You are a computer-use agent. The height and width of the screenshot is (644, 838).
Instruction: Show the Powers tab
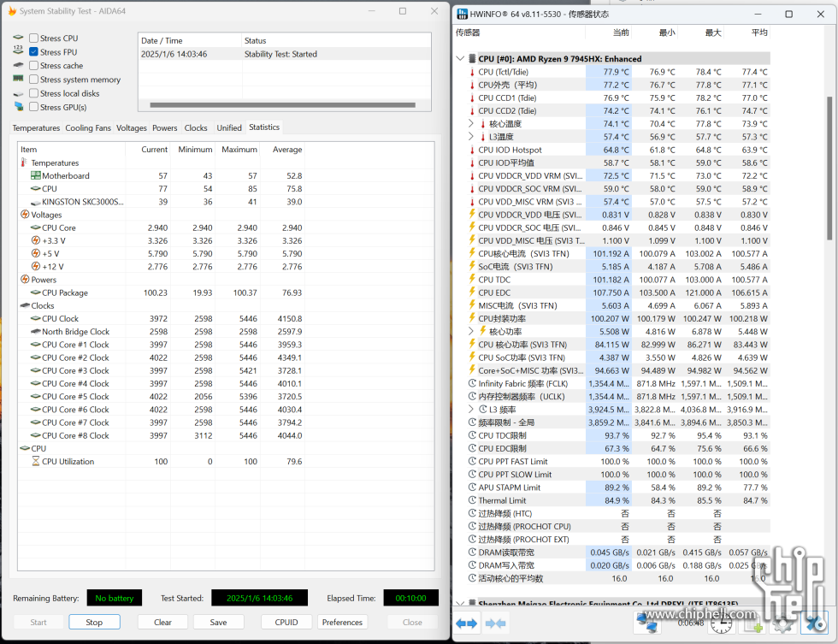(164, 128)
